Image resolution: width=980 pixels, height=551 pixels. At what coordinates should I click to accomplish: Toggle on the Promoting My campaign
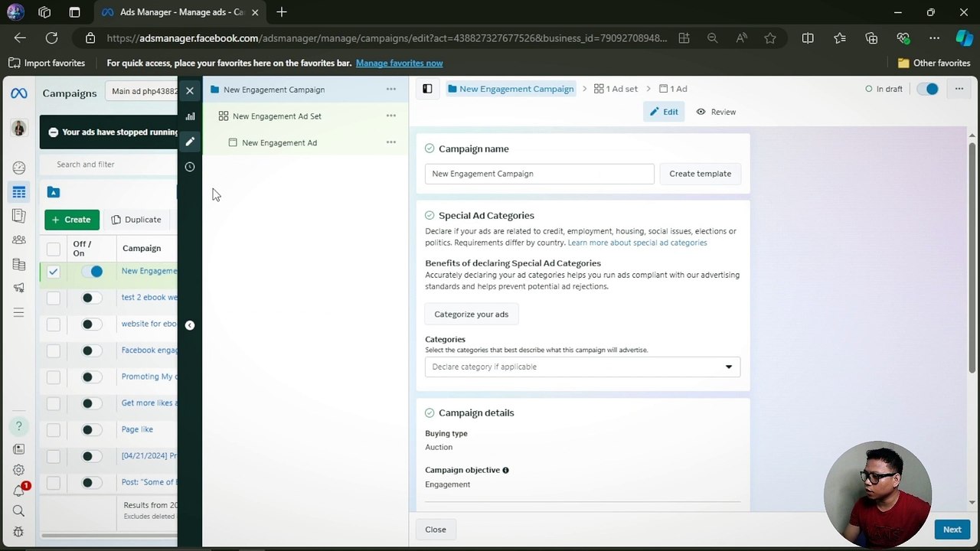tap(92, 377)
